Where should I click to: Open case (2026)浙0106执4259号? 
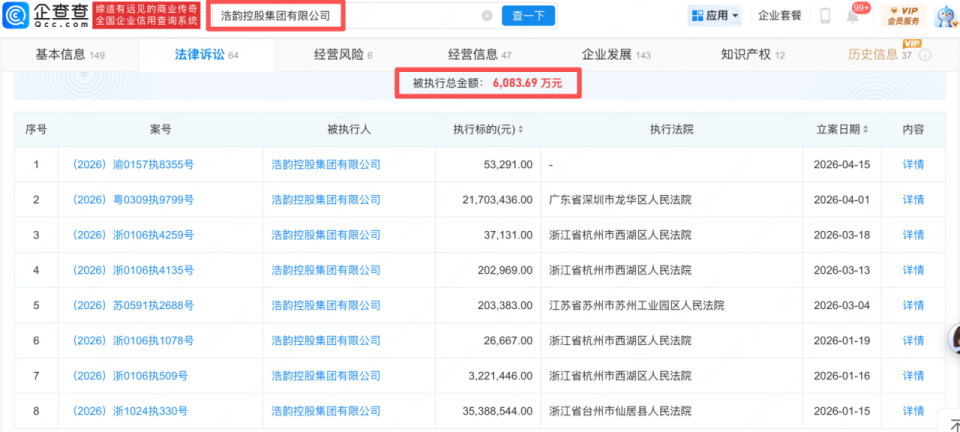tap(133, 235)
